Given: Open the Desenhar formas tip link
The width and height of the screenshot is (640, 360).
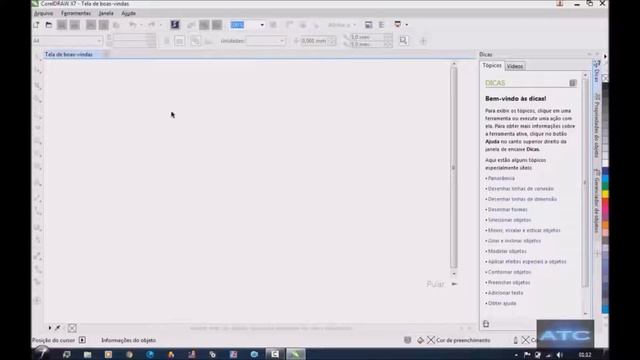Looking at the screenshot, I should tap(507, 209).
